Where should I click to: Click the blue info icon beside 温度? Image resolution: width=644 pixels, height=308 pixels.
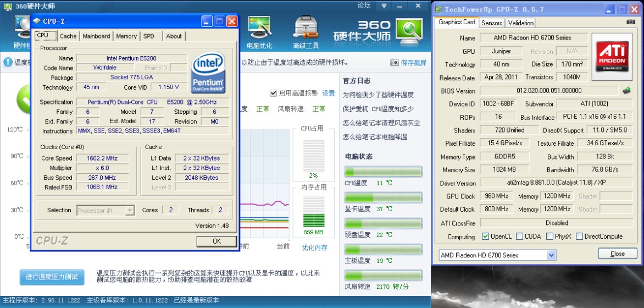point(8,62)
